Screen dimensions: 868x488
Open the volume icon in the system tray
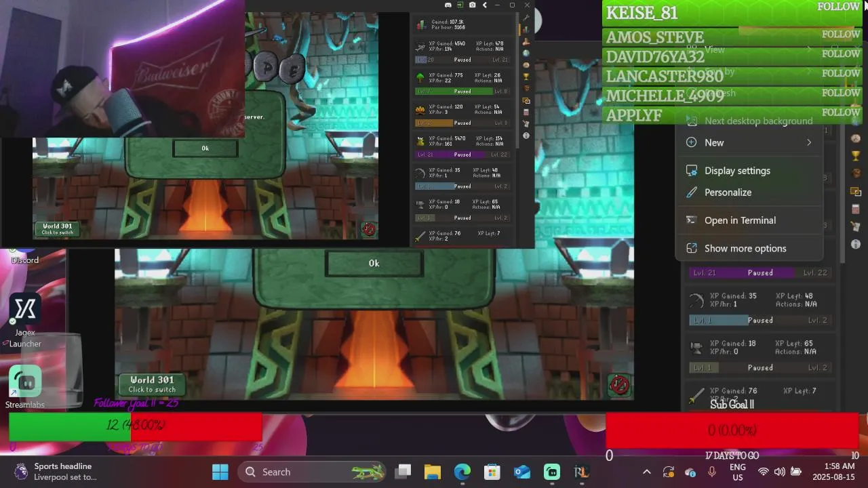pyautogui.click(x=780, y=472)
